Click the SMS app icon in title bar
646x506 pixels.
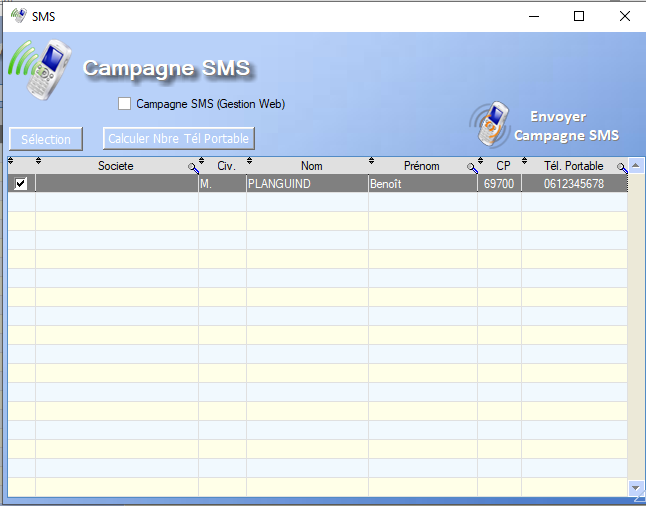[x=18, y=16]
